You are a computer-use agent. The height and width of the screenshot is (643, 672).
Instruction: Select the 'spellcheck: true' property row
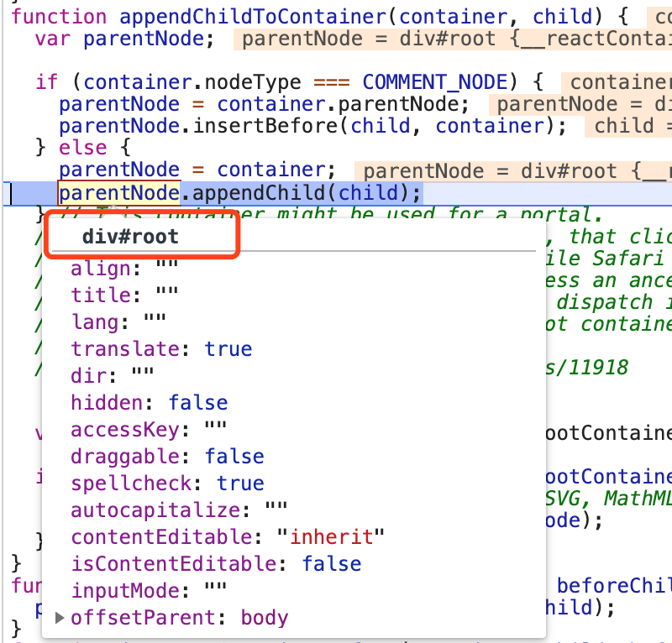point(167,484)
